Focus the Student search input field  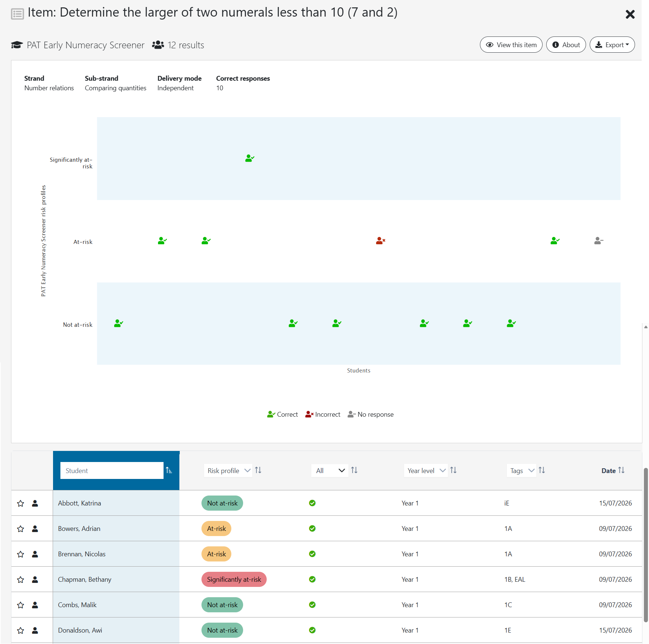click(112, 470)
